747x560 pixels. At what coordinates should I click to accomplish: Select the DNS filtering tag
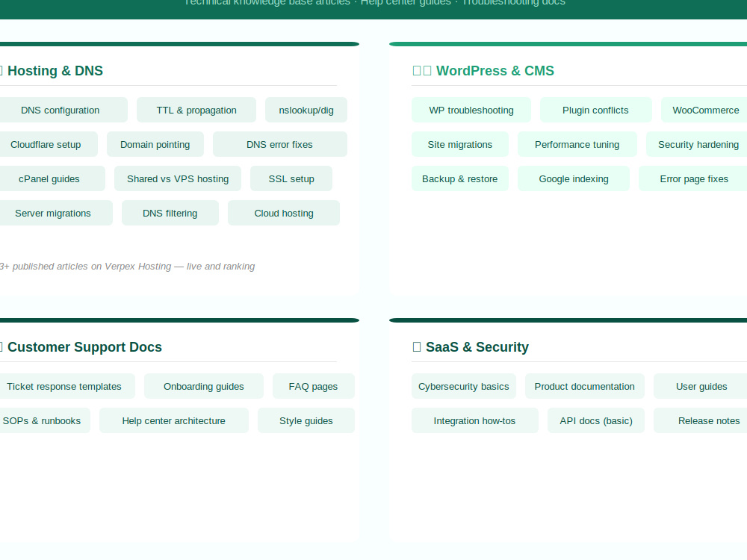(x=170, y=213)
